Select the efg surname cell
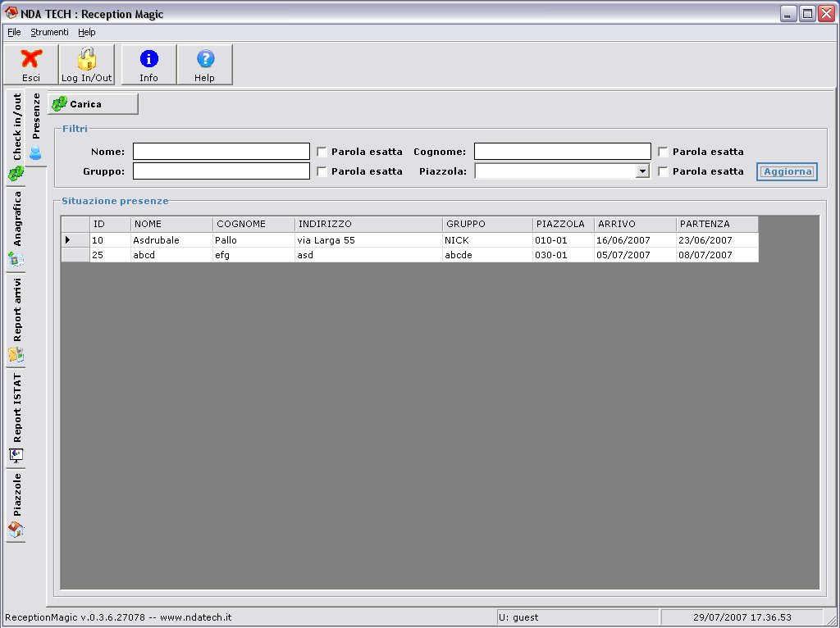 [254, 255]
